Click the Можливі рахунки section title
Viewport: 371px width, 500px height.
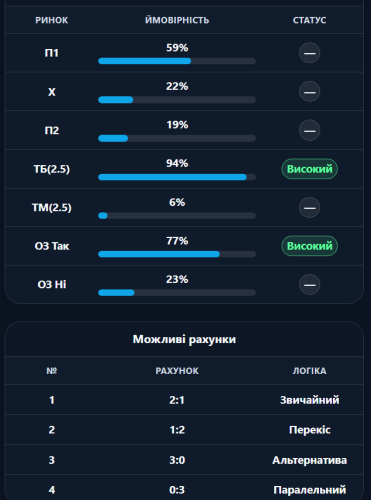point(184,339)
